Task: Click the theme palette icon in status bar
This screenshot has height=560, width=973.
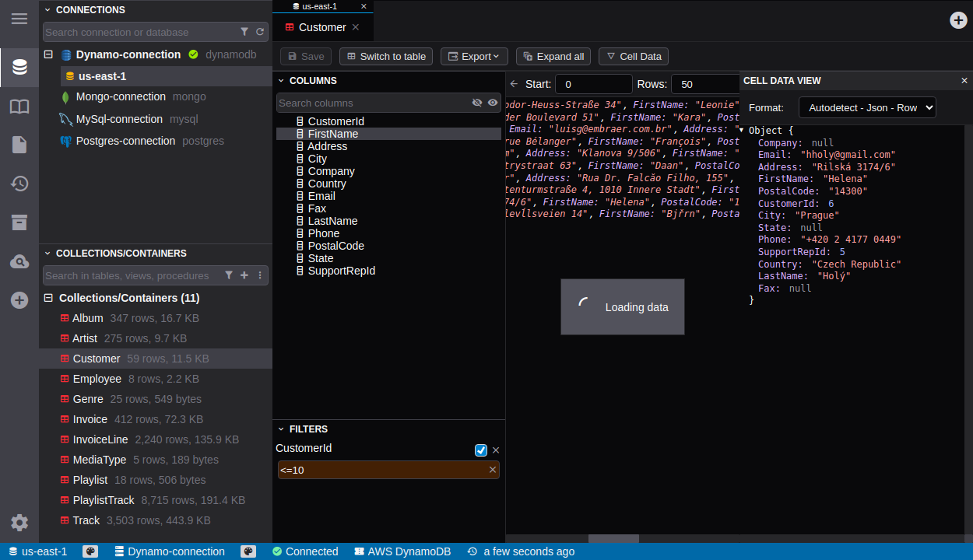Action: pos(90,551)
